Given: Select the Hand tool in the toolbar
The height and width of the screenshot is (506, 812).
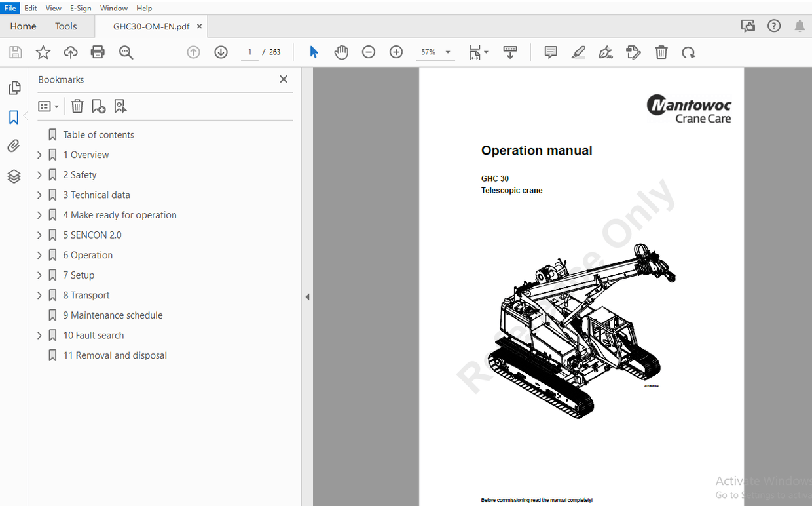Looking at the screenshot, I should pyautogui.click(x=341, y=52).
